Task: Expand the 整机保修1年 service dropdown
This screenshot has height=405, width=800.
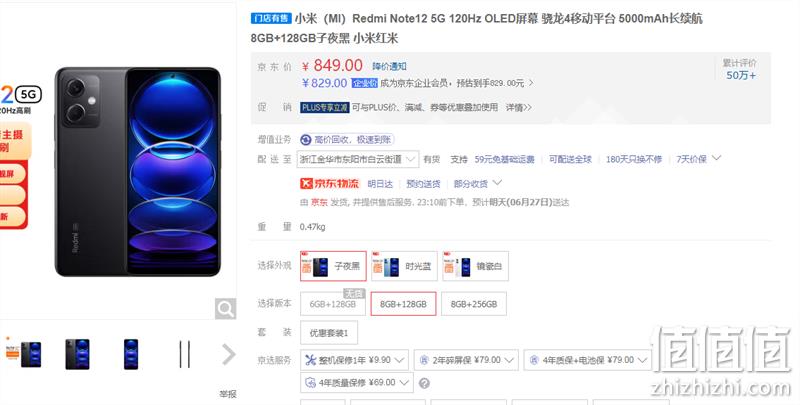Action: (354, 360)
